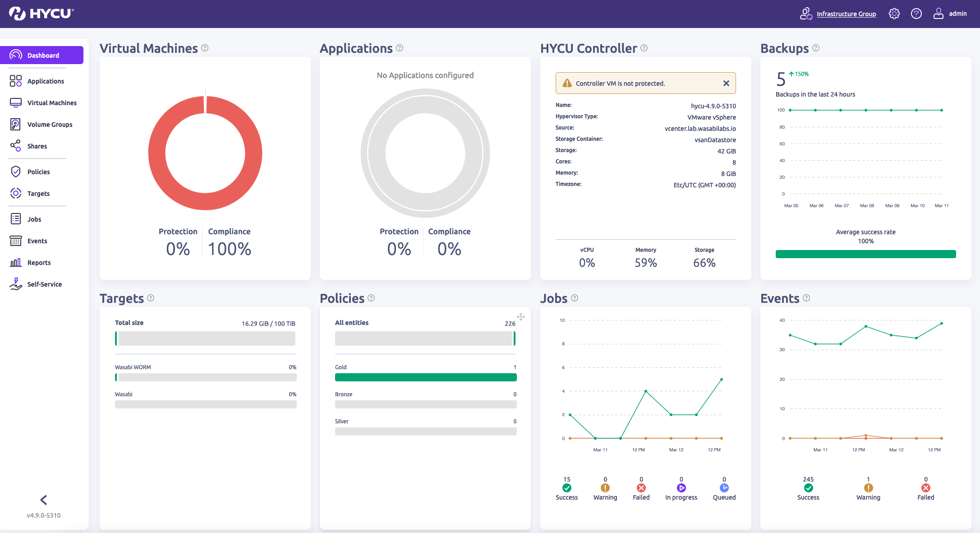The height and width of the screenshot is (533, 980).
Task: Open the Self-Service icon in sidebar
Action: point(15,284)
